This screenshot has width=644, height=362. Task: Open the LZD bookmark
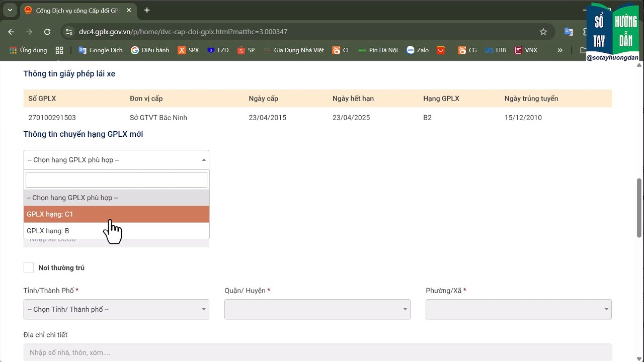(218, 50)
